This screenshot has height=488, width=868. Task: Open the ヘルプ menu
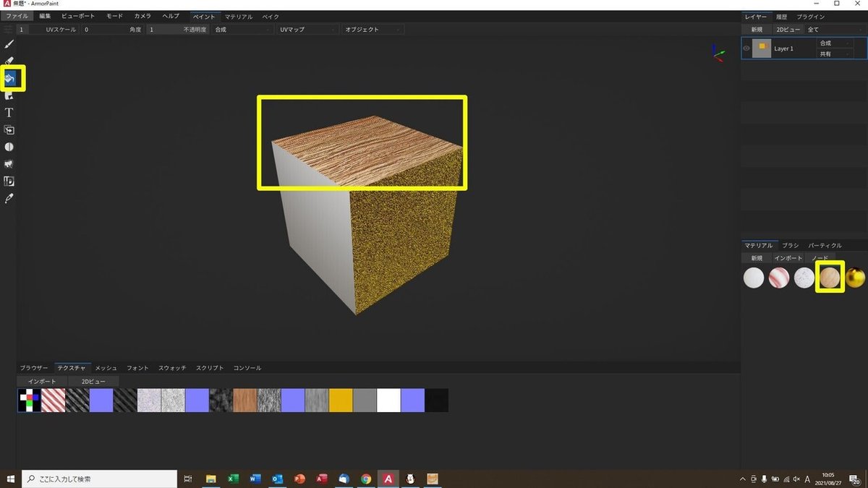pos(171,16)
